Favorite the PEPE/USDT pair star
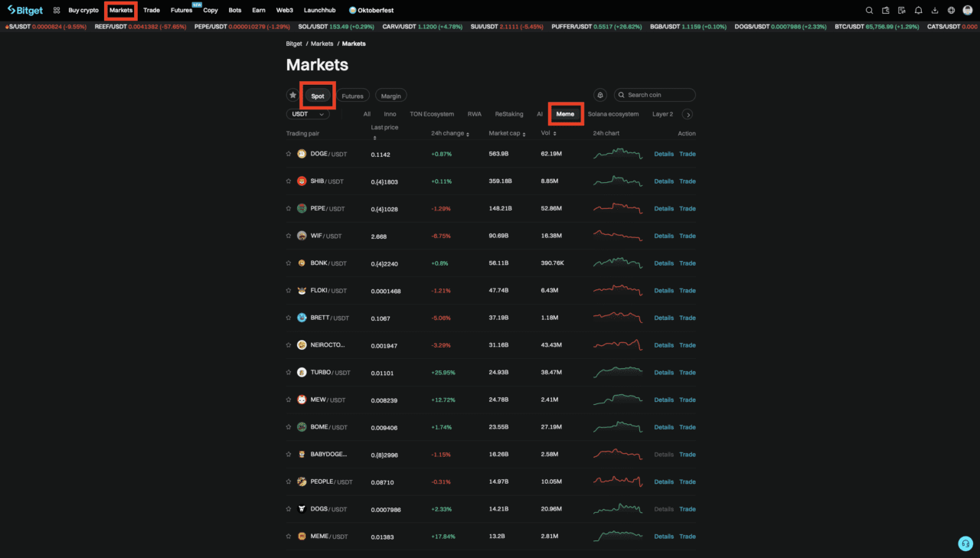This screenshot has width=980, height=558. [289, 208]
